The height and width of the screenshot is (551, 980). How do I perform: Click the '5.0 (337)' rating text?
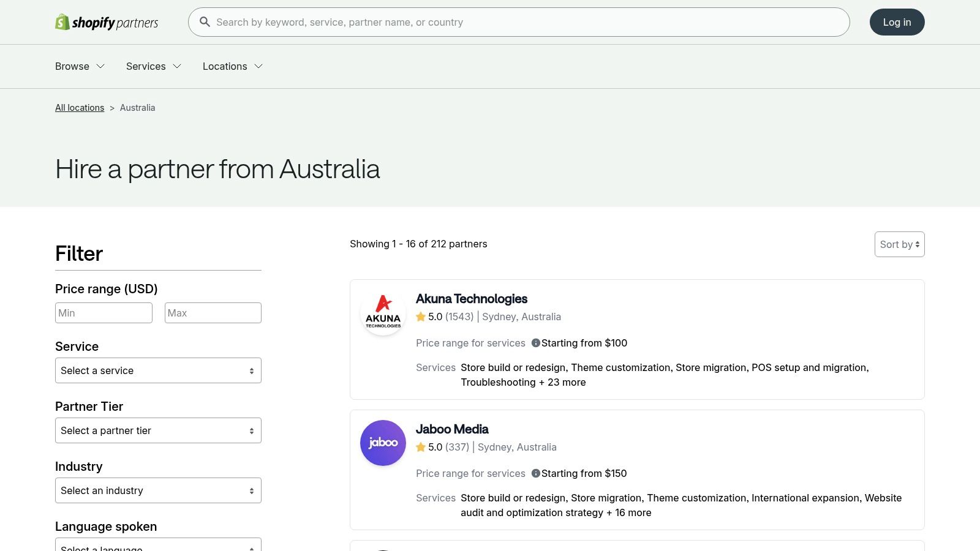[448, 447]
